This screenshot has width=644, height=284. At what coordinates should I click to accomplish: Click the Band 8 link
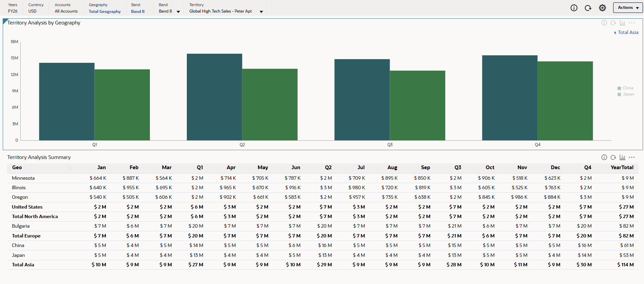(x=138, y=11)
